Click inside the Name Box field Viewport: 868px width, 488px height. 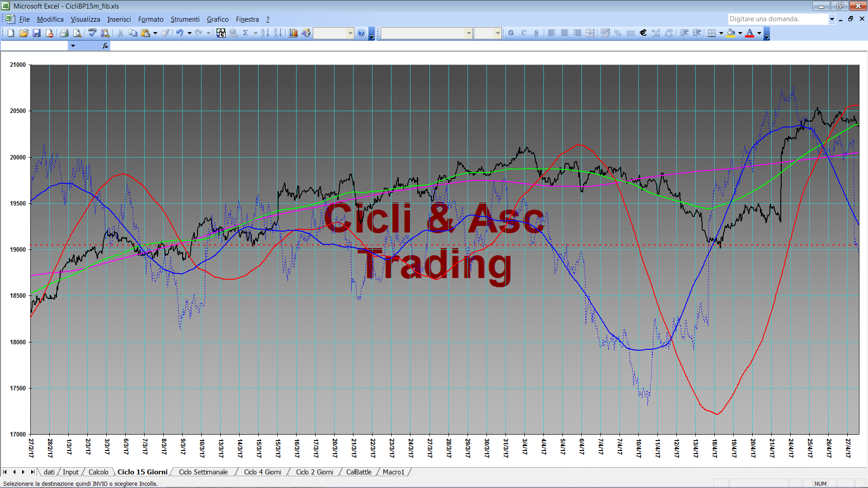[x=34, y=46]
